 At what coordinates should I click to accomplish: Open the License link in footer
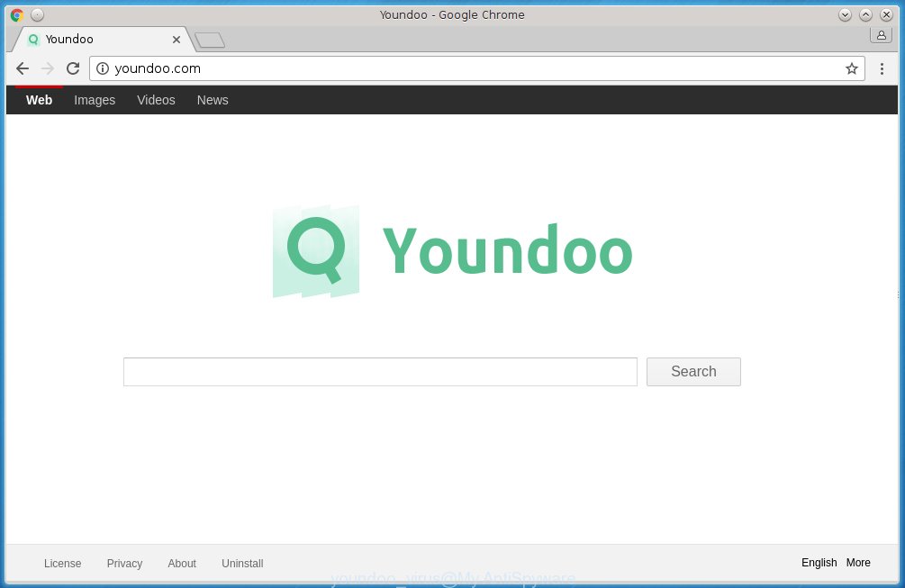62,563
